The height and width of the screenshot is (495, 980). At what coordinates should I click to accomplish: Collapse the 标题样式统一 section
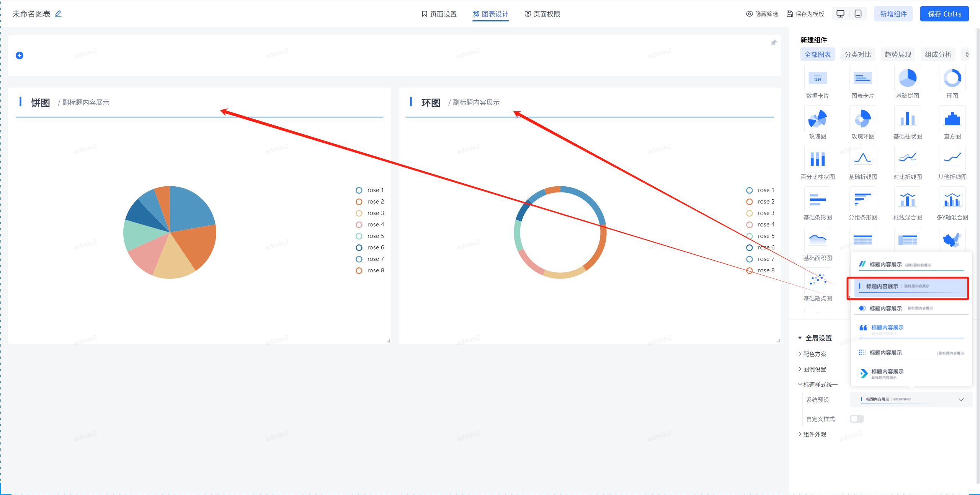click(820, 384)
